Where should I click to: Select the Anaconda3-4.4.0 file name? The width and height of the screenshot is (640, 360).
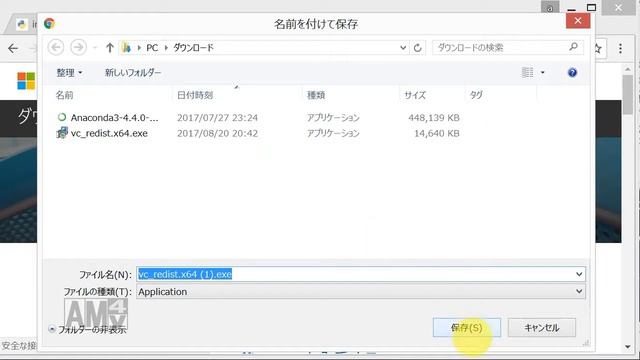[114, 118]
